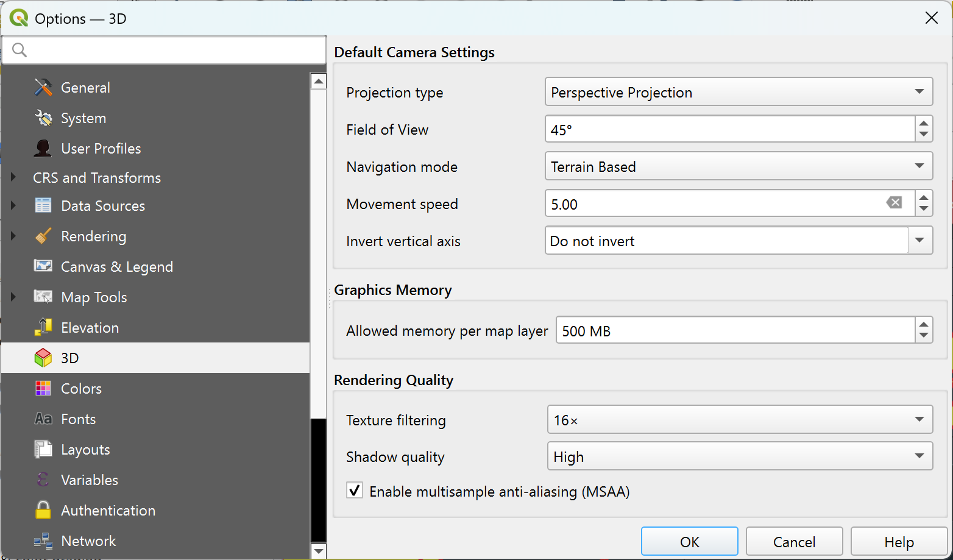Viewport: 953px width, 560px height.
Task: Decrease Allowed memory per map layer
Action: click(924, 336)
